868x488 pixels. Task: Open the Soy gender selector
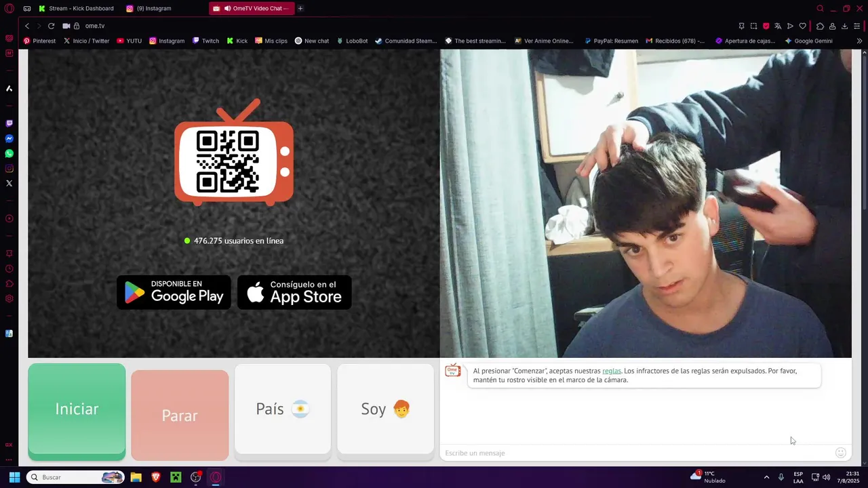385,409
